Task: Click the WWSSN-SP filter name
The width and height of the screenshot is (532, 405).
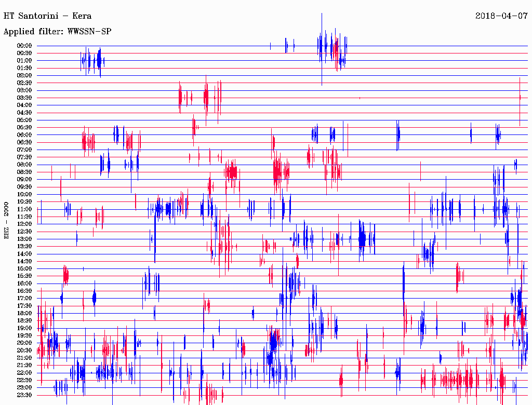Action: click(x=89, y=32)
